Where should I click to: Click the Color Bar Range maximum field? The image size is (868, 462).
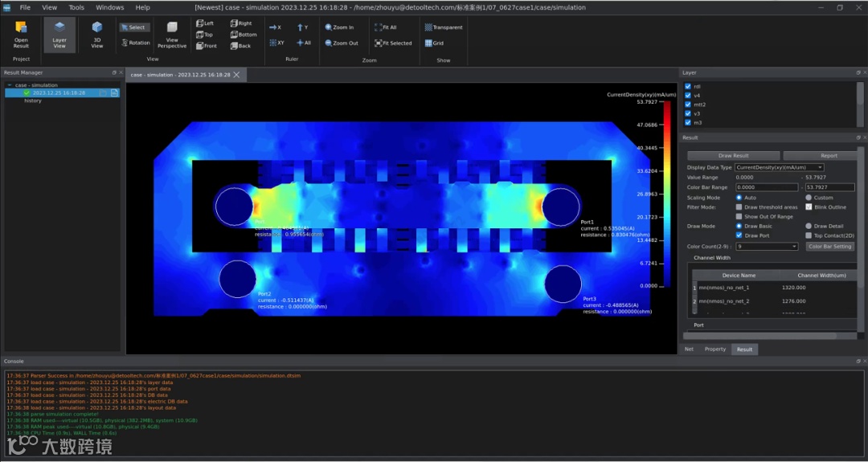(x=829, y=187)
